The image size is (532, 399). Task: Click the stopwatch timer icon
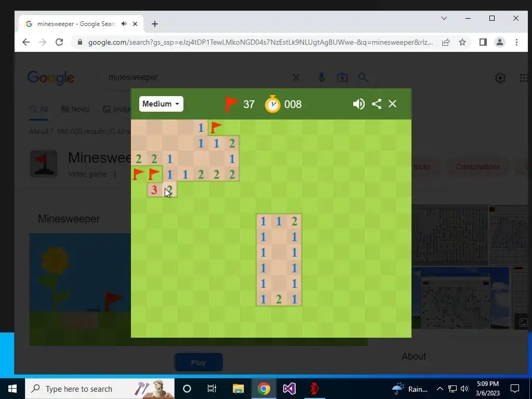tap(273, 104)
